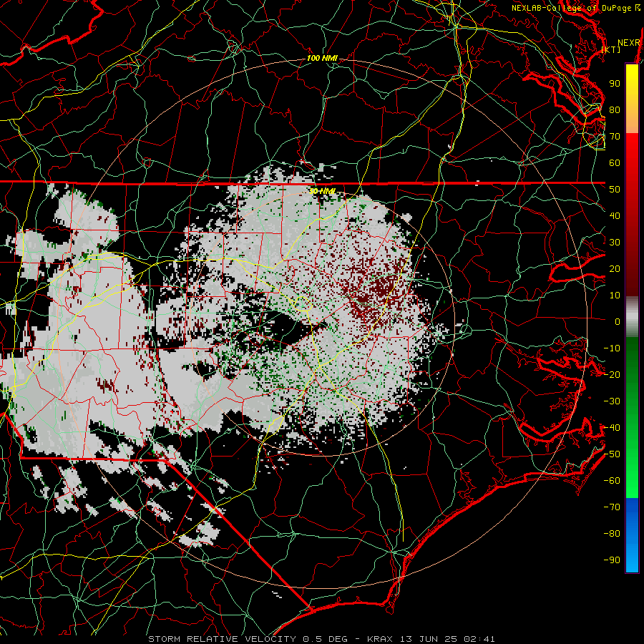This screenshot has height=644, width=644.
Task: Click the 80 knot scale label
Action: click(615, 110)
